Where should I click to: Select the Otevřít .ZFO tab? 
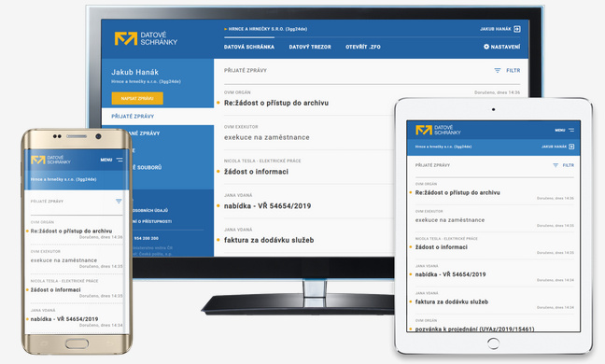click(362, 47)
